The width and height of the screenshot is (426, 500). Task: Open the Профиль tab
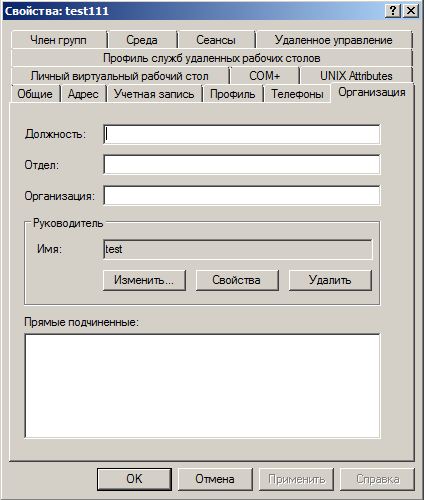(x=233, y=94)
